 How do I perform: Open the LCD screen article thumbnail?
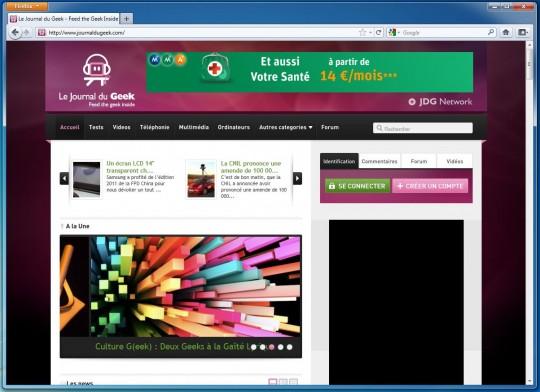click(x=86, y=179)
